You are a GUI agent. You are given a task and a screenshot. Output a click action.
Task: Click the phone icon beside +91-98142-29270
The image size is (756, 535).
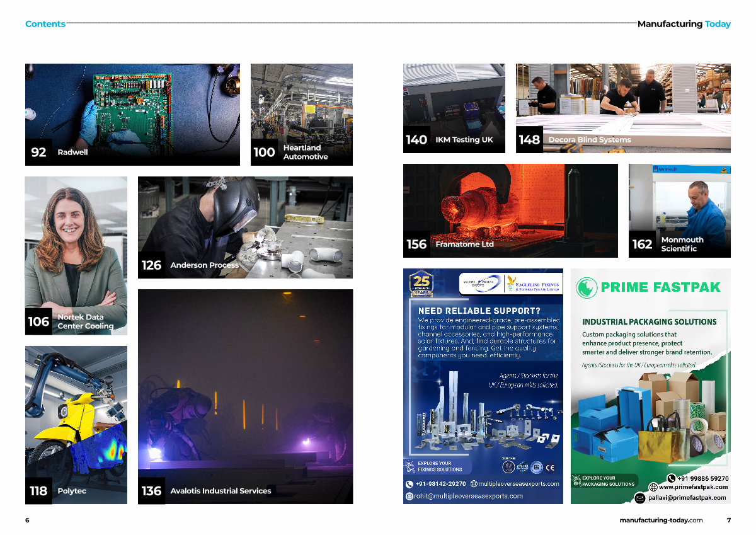coord(409,484)
